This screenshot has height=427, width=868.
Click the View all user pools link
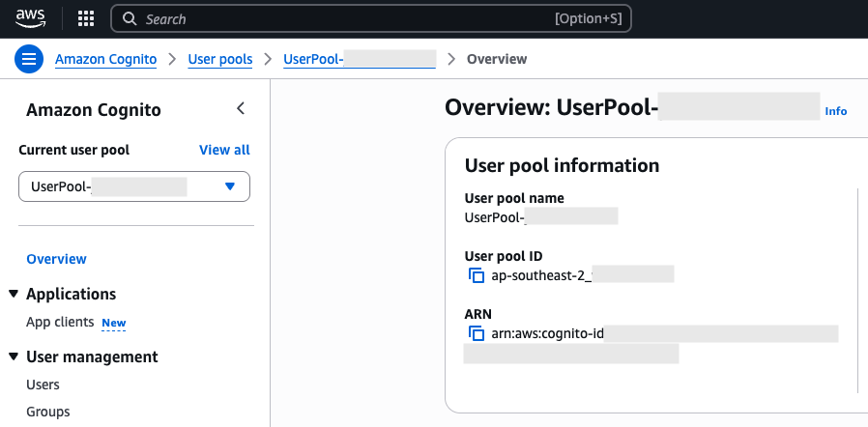pos(224,150)
